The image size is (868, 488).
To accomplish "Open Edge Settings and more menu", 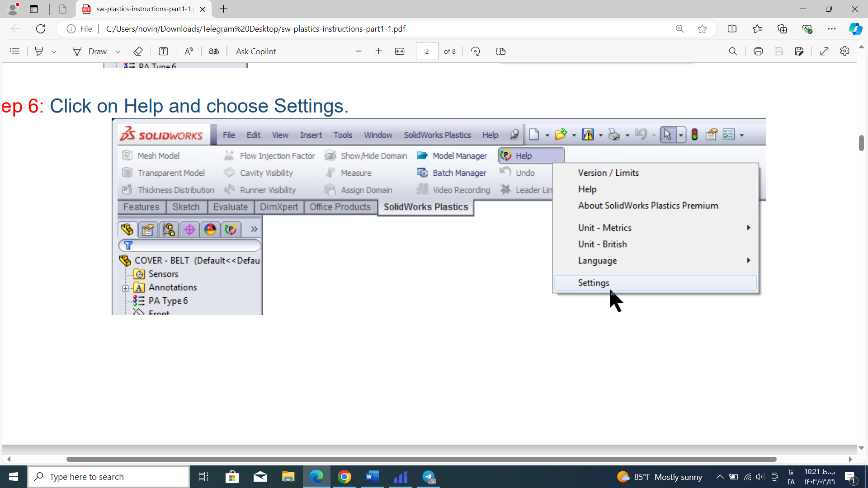I will click(x=832, y=29).
